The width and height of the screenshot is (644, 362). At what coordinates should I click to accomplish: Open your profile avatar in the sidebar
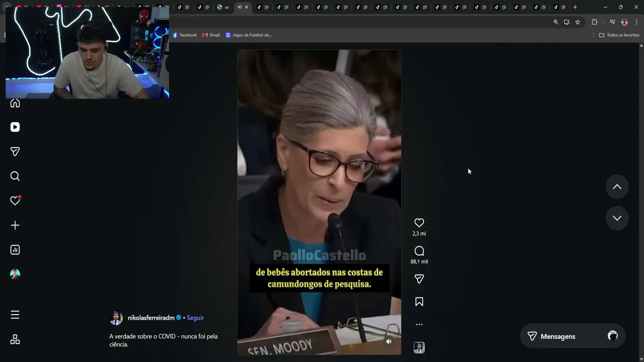coord(15,274)
